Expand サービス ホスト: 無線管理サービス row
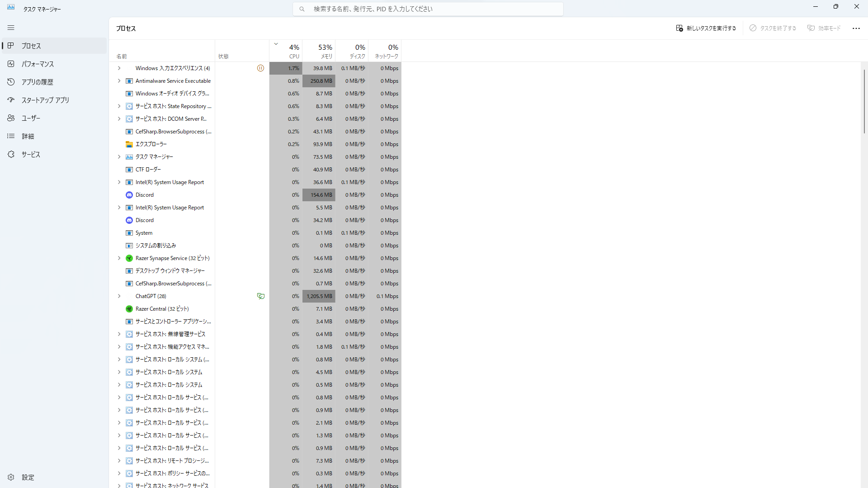Image resolution: width=868 pixels, height=488 pixels. point(119,334)
